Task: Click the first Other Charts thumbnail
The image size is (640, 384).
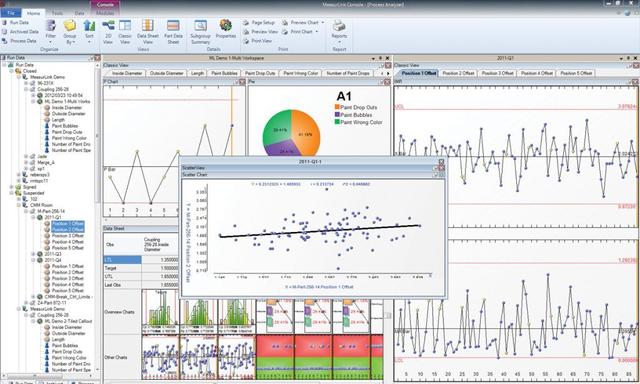Action: point(160,357)
